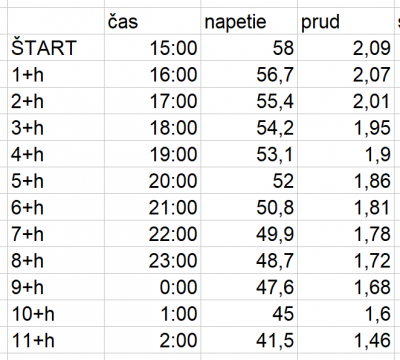Click the current cell 1,81
Screen dimensions: 400x360
tap(346, 207)
